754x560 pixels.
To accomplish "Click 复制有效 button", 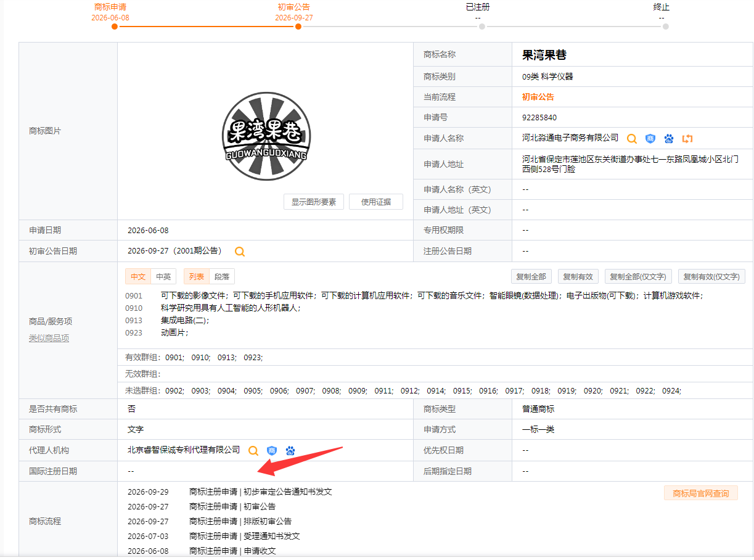I will point(578,277).
